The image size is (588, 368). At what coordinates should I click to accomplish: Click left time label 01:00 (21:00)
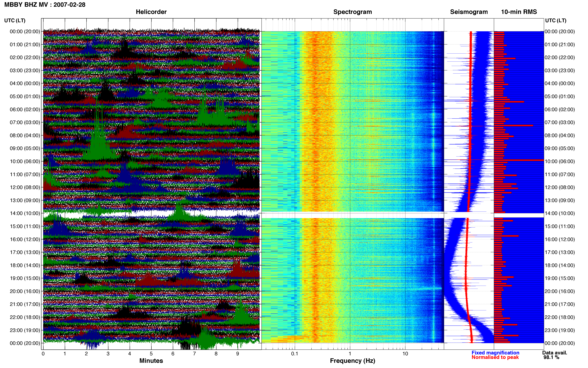pos(25,45)
